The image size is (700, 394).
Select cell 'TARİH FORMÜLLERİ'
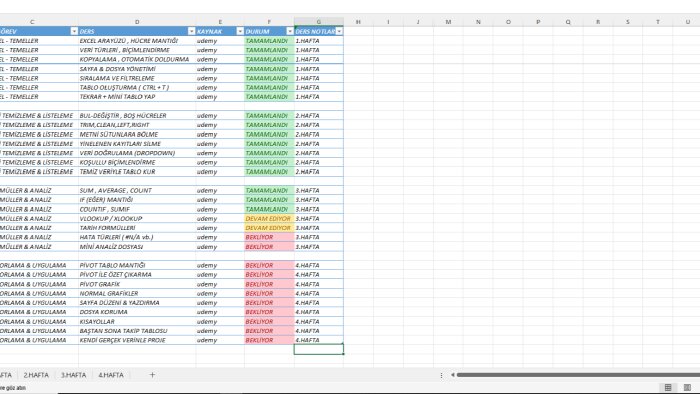coord(137,228)
